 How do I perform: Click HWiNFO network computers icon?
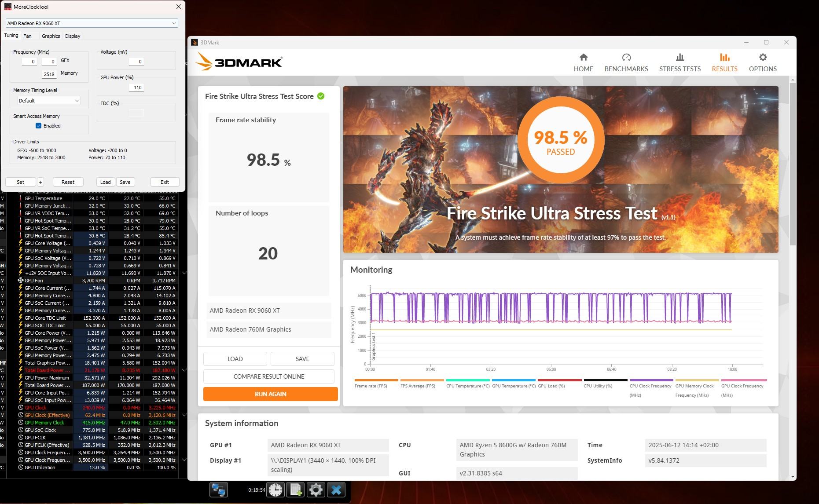tap(219, 489)
